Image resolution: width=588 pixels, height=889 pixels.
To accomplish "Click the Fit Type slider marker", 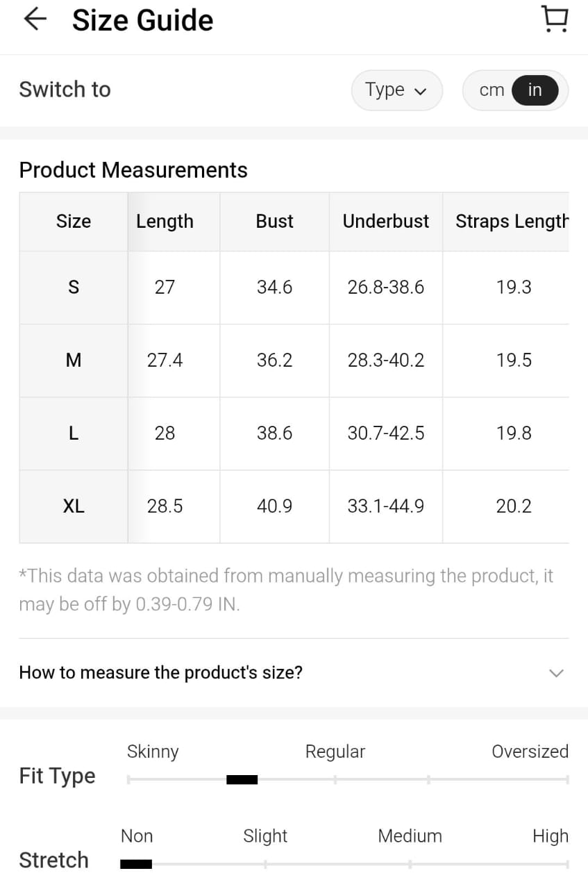I will pyautogui.click(x=242, y=780).
